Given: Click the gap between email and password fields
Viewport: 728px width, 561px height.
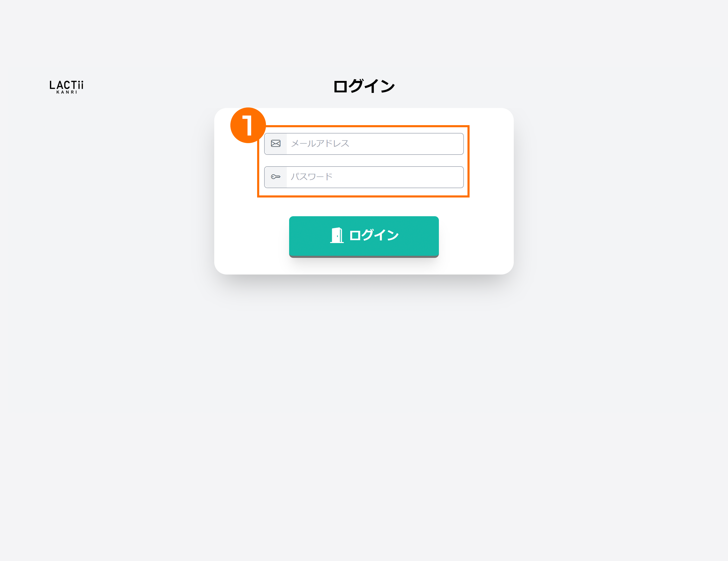Looking at the screenshot, I should (364, 161).
